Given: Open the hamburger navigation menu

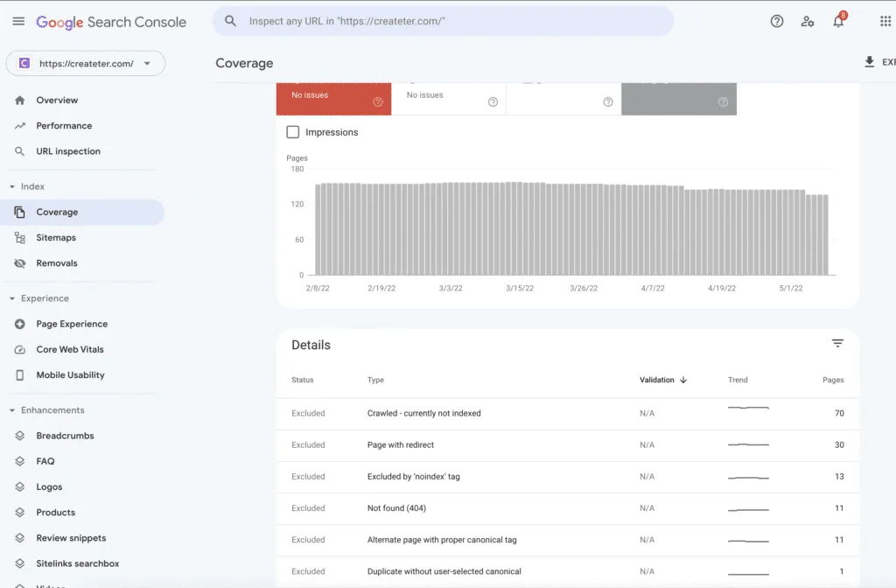Looking at the screenshot, I should click(x=18, y=21).
